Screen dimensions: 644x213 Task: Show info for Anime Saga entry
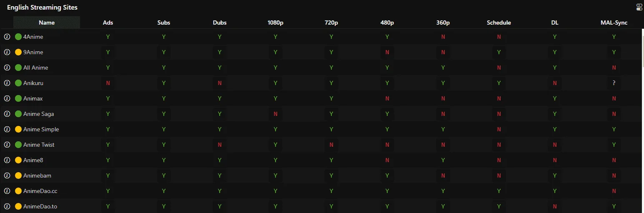pos(7,114)
